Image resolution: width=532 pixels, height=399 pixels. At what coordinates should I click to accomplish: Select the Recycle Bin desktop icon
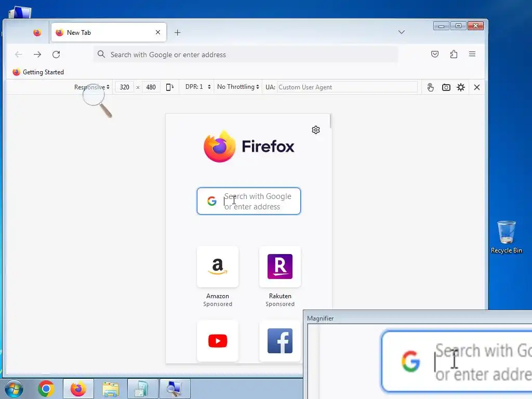pos(506,237)
